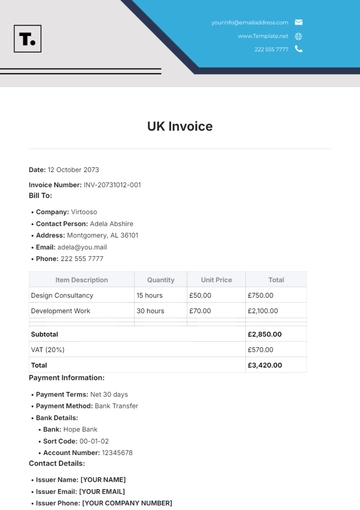Click the Item Description column header
This screenshot has height=510, width=360.
pyautogui.click(x=82, y=280)
